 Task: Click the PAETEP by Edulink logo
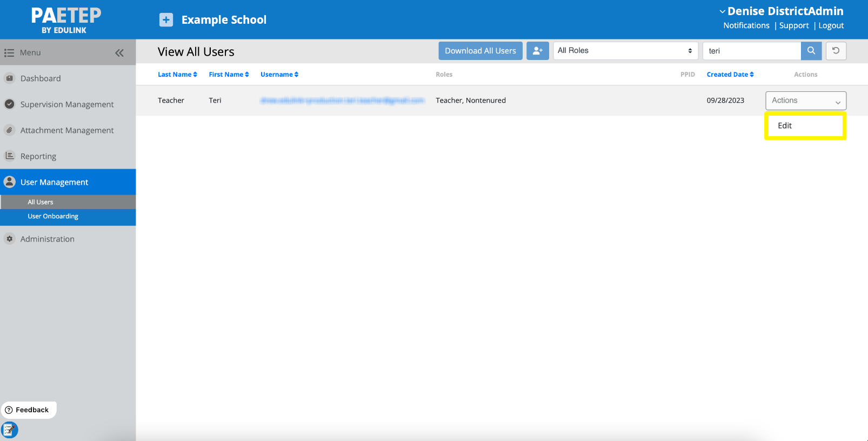coord(66,21)
